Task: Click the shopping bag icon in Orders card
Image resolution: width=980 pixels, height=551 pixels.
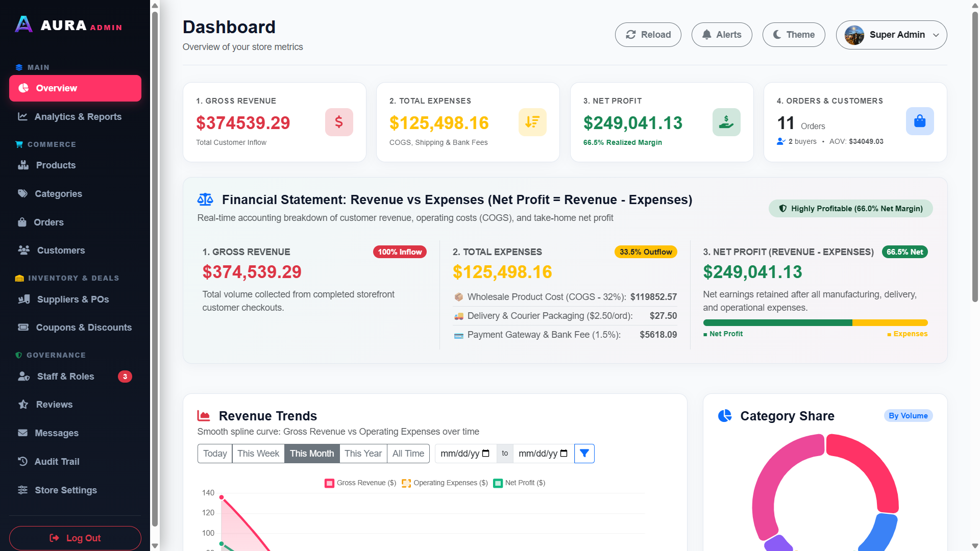Action: (920, 121)
